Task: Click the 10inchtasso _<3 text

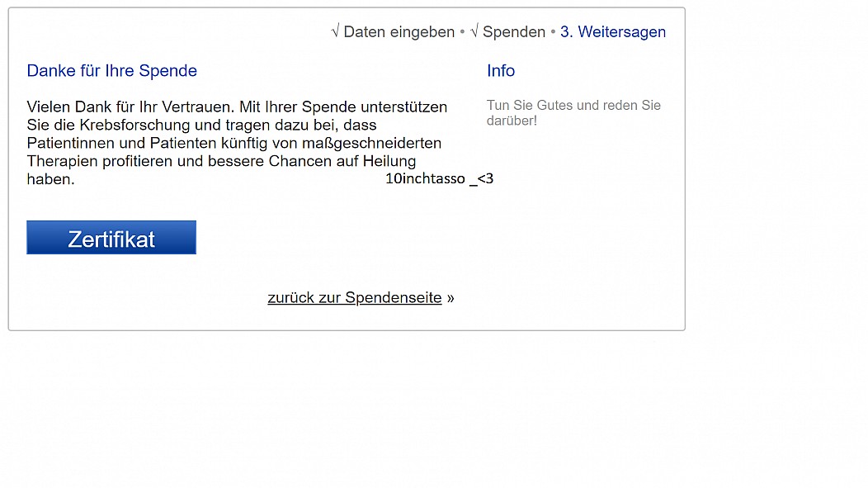Action: [x=439, y=179]
